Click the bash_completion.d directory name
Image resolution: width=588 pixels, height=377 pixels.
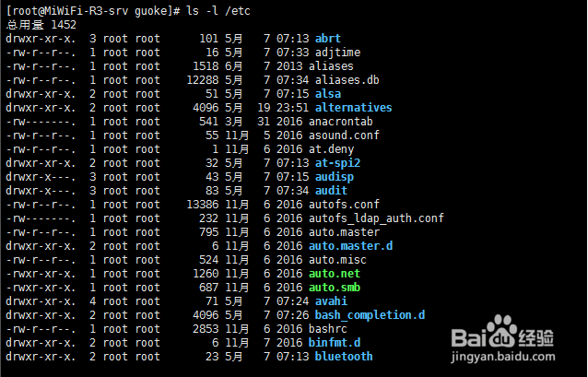pos(370,315)
